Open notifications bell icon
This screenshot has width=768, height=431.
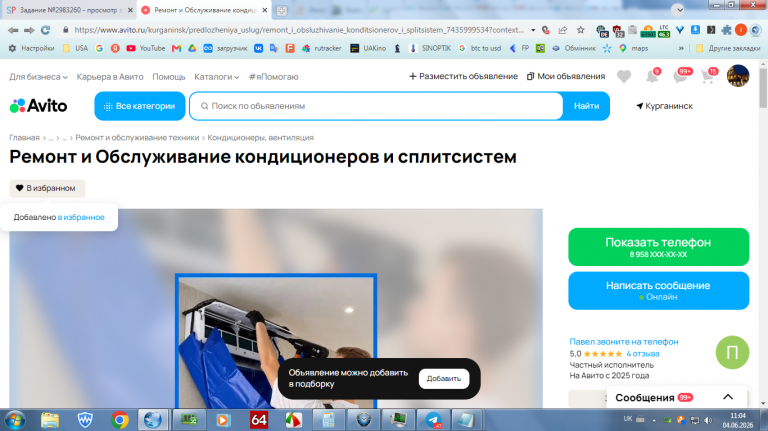pyautogui.click(x=652, y=76)
